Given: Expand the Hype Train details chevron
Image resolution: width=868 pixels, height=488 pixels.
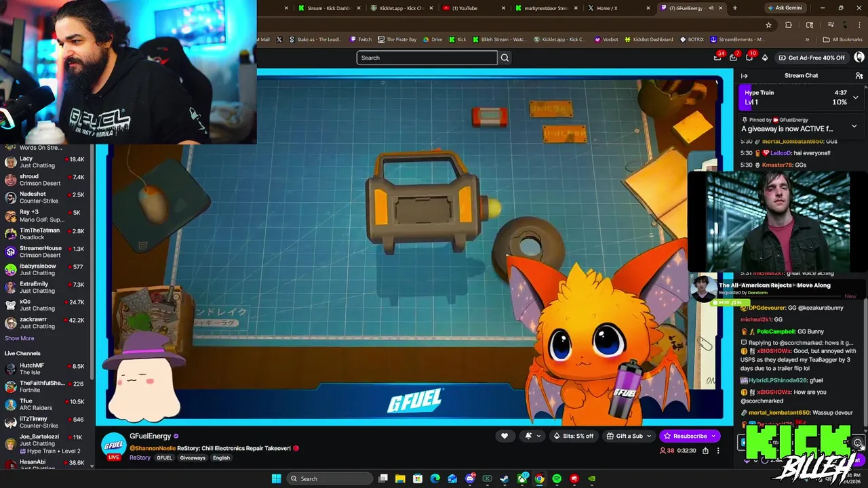Looking at the screenshot, I should 856,98.
